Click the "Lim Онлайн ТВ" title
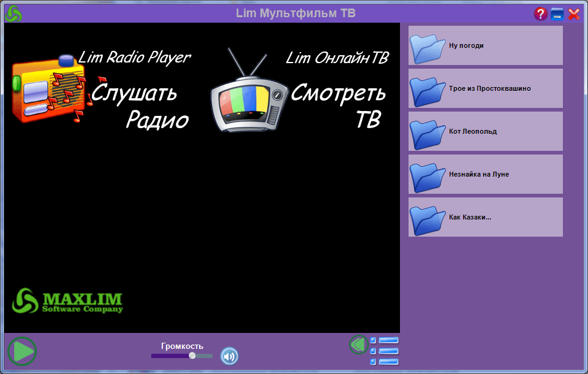 tap(337, 58)
